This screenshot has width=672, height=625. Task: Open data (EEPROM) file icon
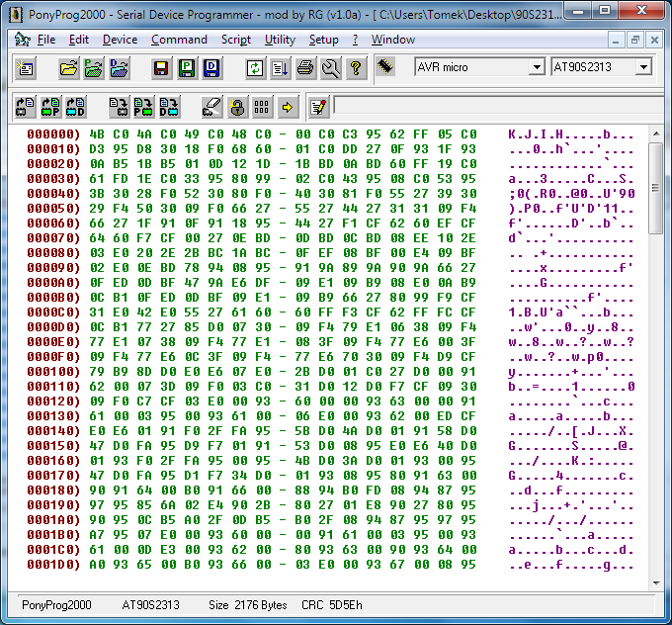[x=119, y=68]
